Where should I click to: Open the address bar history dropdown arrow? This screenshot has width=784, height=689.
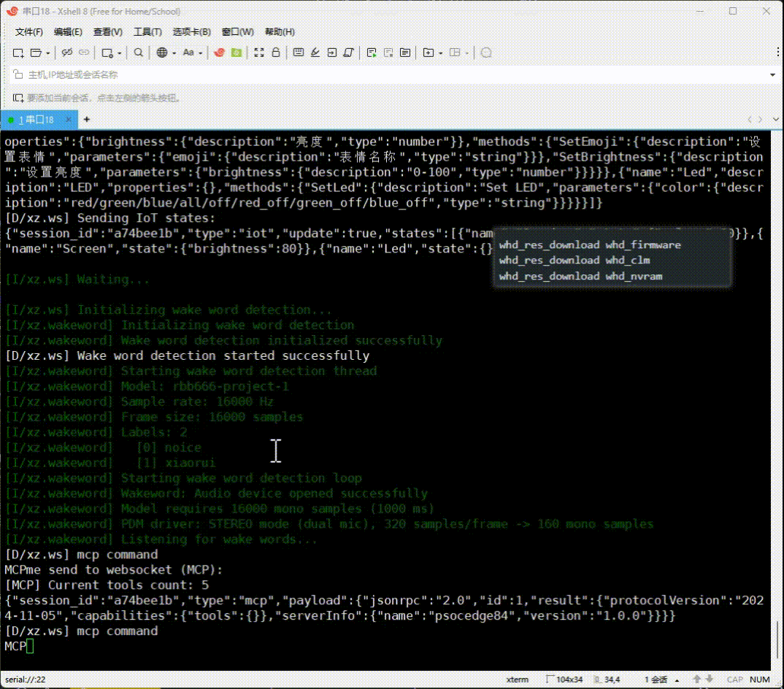(772, 75)
